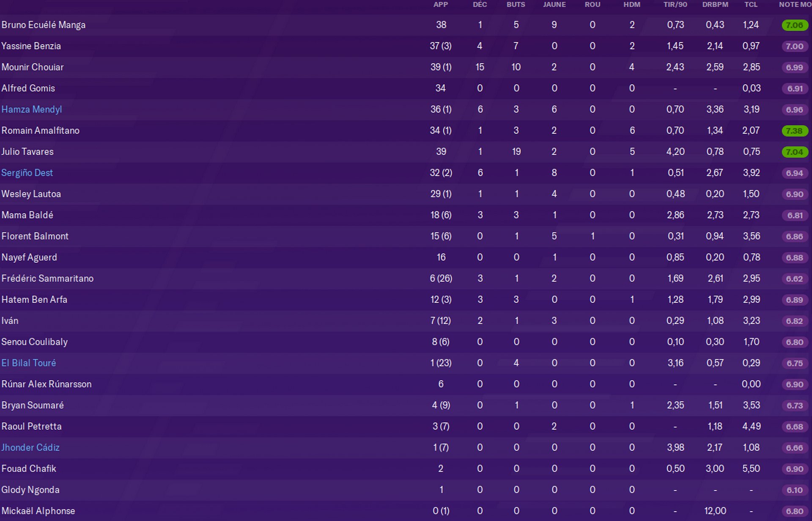This screenshot has height=521, width=812.
Task: Select Rúnar Alex Rúnarsson's name
Action: point(47,384)
